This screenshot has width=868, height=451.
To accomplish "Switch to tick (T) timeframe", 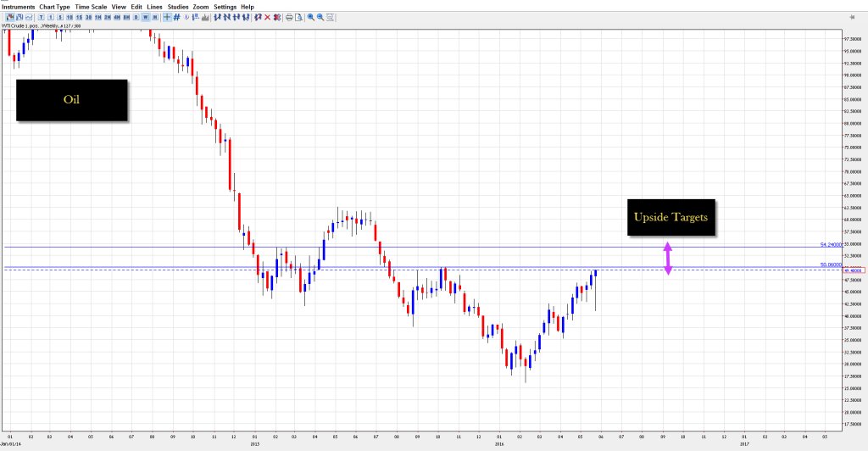I will click(42, 17).
